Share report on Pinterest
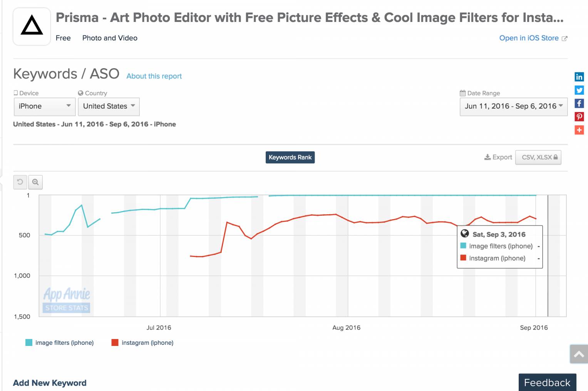Image resolution: width=588 pixels, height=391 pixels. (x=579, y=117)
